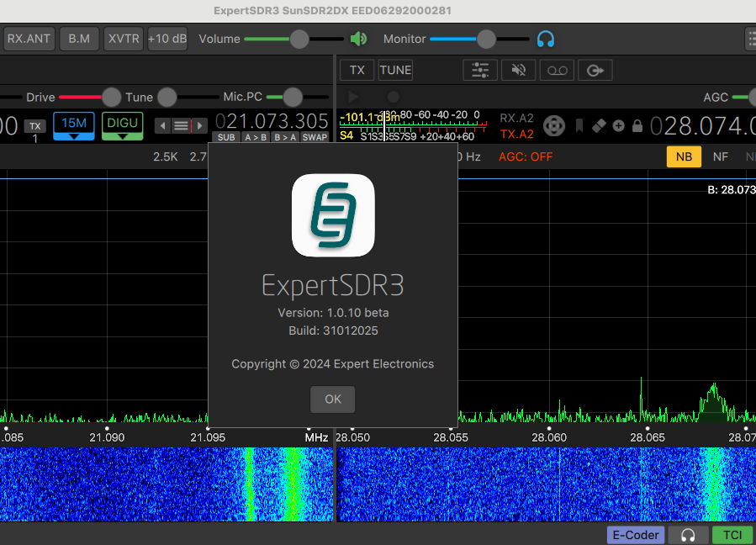The height and width of the screenshot is (545, 756).
Task: Click the 21.073.305 frequency display
Action: tap(272, 121)
